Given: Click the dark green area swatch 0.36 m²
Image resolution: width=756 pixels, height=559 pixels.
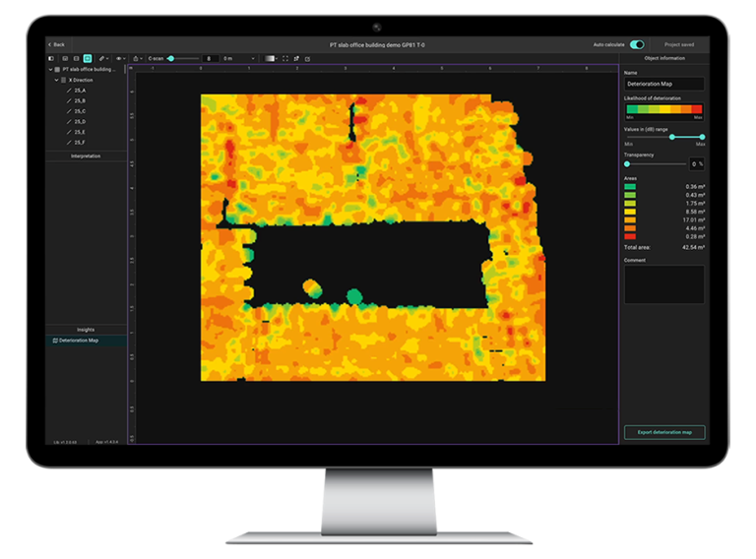Looking at the screenshot, I should (630, 186).
